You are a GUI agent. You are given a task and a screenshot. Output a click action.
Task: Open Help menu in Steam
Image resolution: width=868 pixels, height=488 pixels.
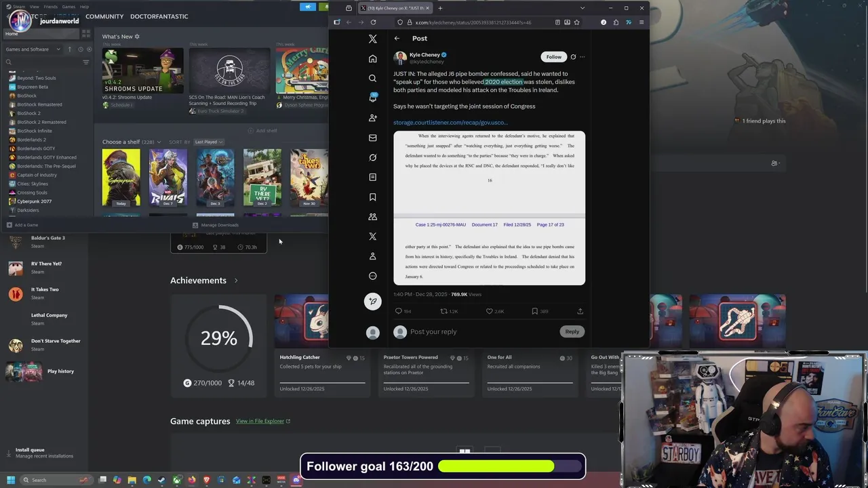point(84,7)
